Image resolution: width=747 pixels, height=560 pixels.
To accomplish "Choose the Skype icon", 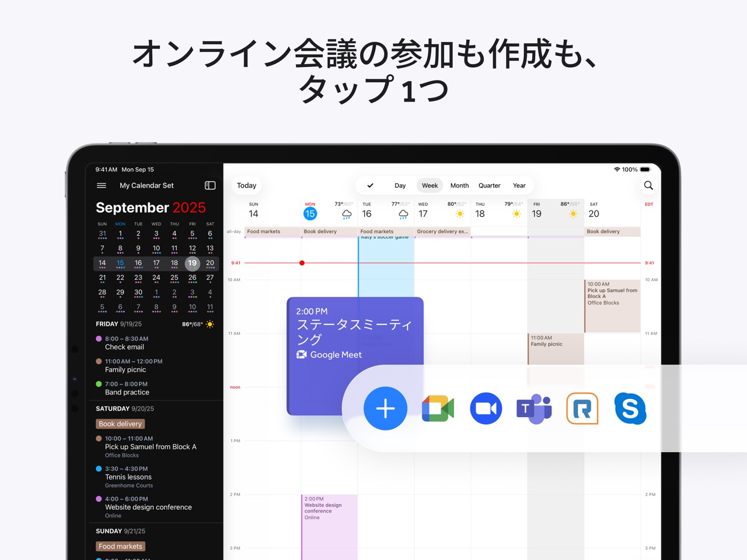I will pos(630,408).
